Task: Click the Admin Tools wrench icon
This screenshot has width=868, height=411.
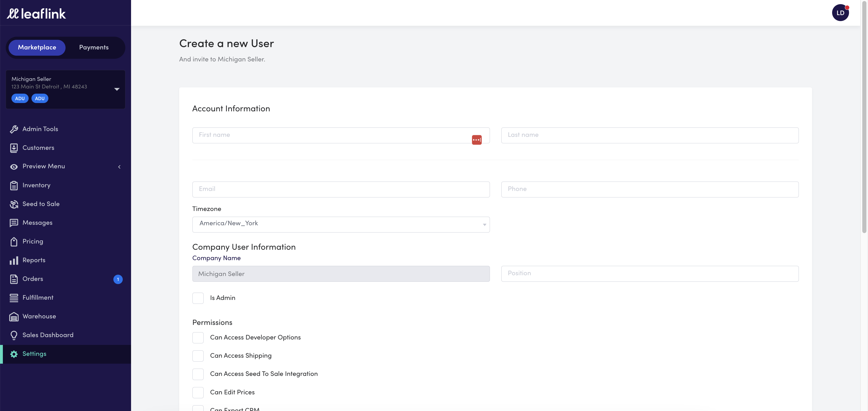Action: 14,129
